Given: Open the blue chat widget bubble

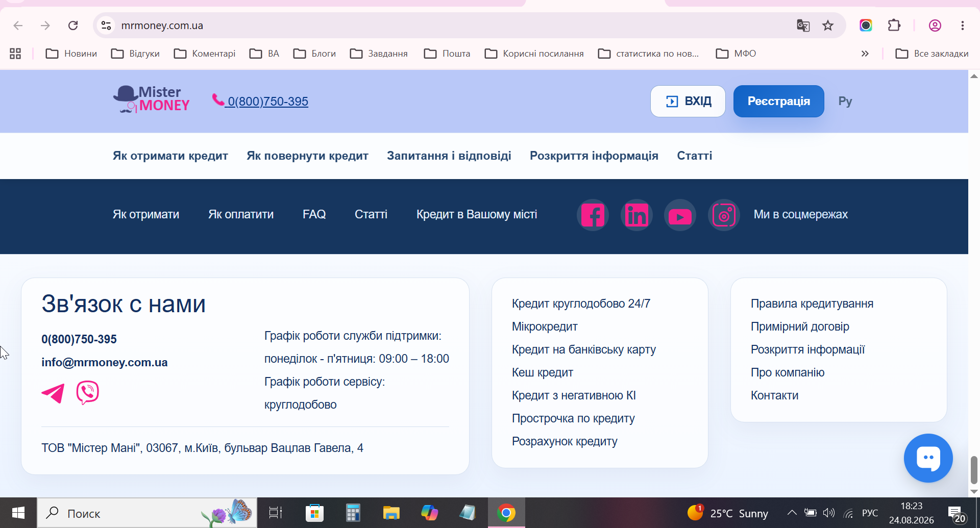Looking at the screenshot, I should point(928,458).
